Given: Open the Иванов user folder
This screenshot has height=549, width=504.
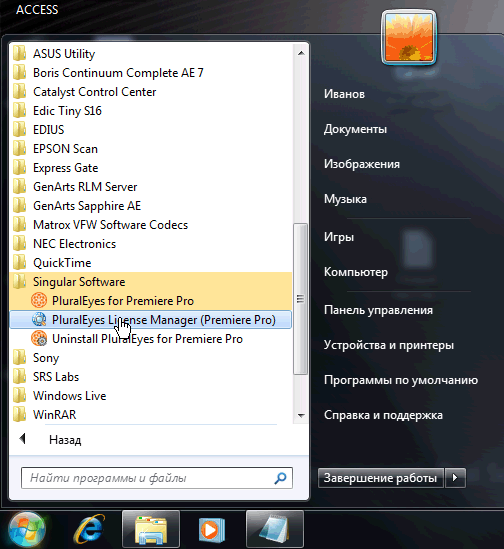Looking at the screenshot, I should click(x=344, y=94).
